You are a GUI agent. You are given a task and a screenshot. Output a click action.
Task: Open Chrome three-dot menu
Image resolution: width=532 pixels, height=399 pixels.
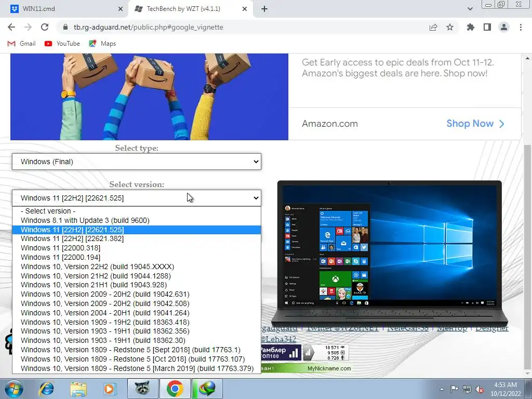(521, 27)
